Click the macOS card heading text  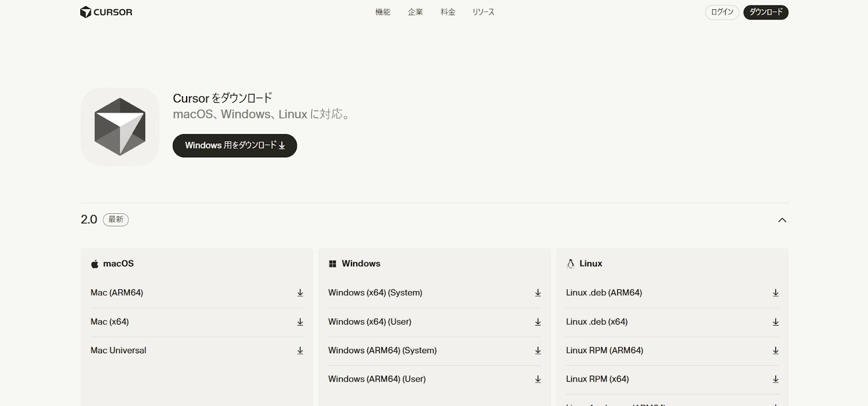(118, 264)
